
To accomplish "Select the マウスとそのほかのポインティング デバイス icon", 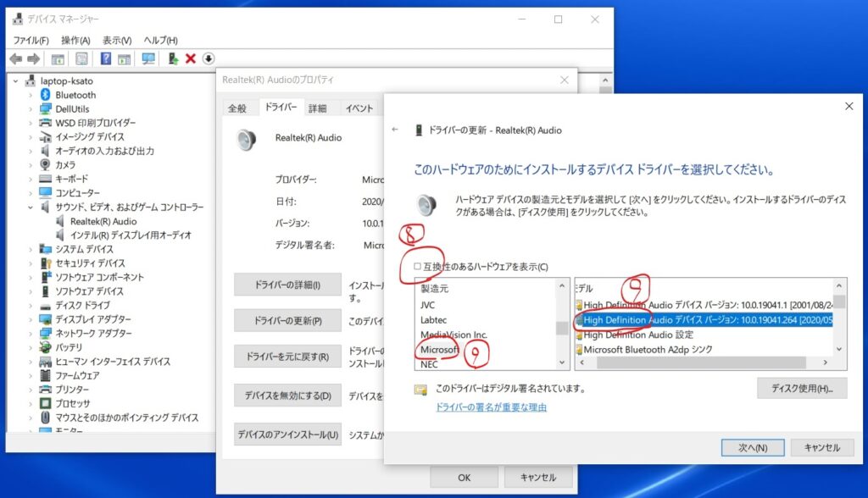I will tap(46, 418).
